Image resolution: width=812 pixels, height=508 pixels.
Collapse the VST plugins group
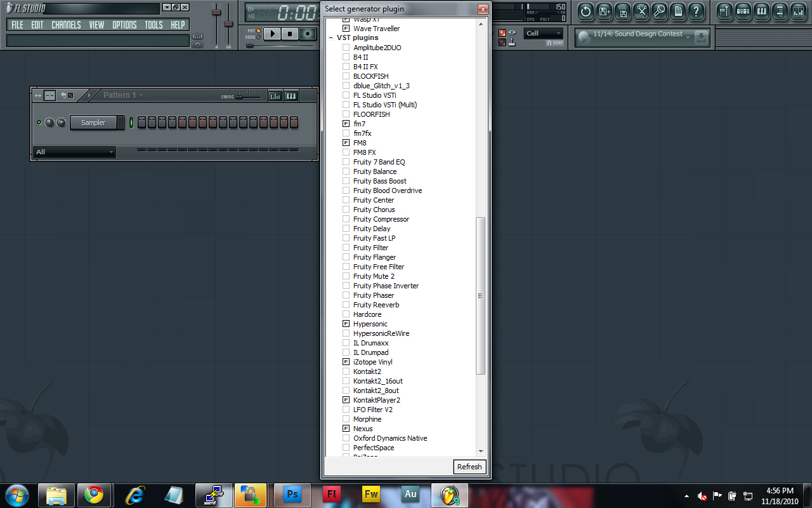pos(331,37)
